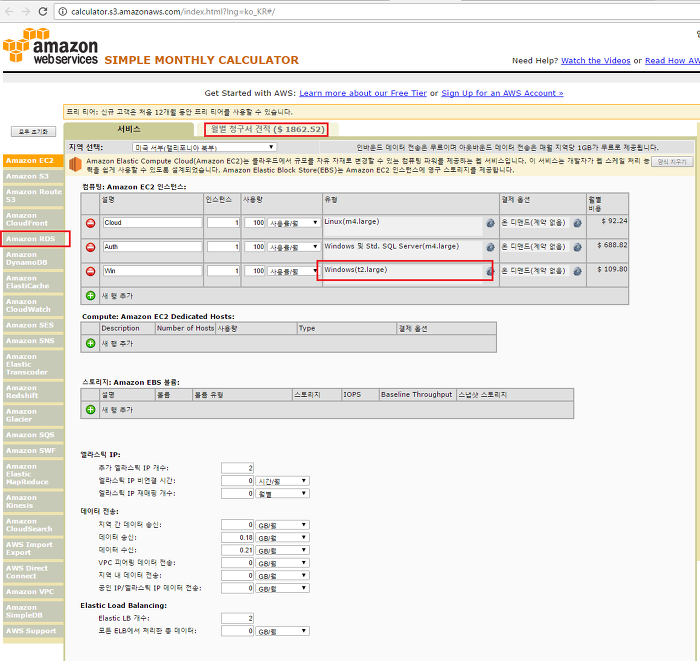Select Amazon Kinesis in sidebar
The image size is (700, 661).
point(33,501)
